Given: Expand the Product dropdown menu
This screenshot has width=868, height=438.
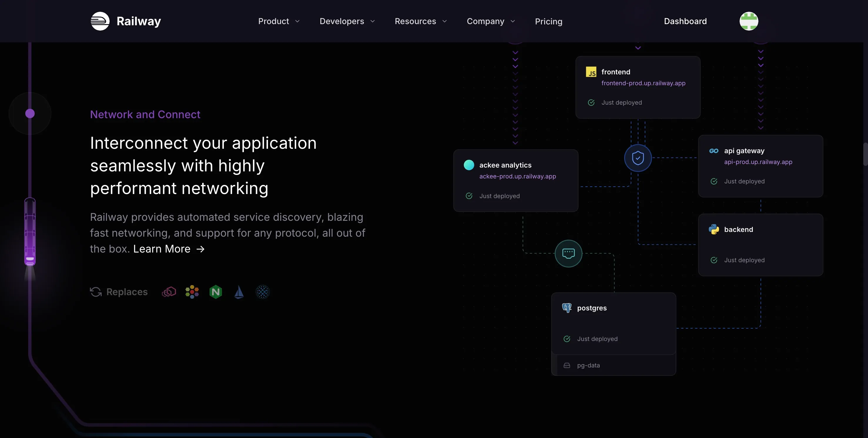Looking at the screenshot, I should 279,21.
